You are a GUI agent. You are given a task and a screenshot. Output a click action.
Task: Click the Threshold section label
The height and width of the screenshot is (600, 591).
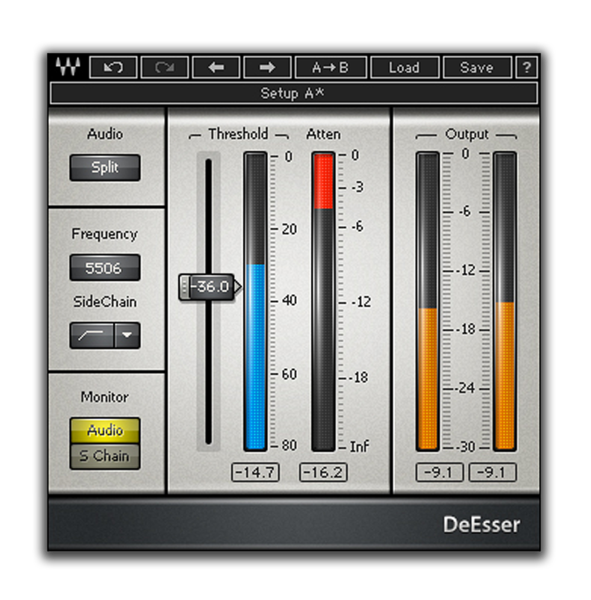[238, 134]
